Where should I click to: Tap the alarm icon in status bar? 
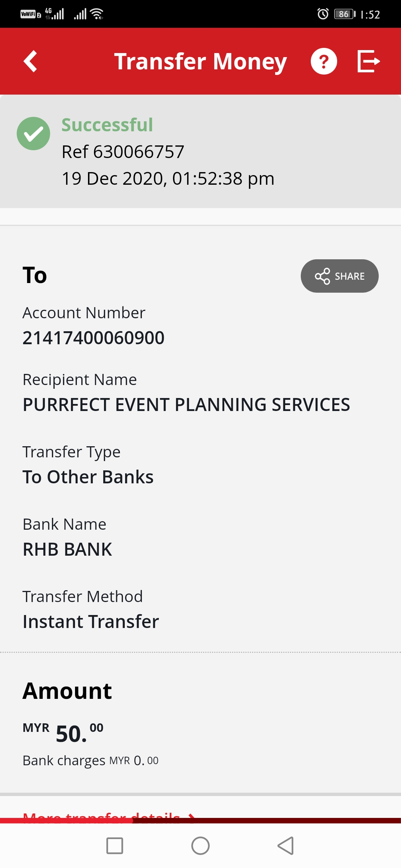323,14
